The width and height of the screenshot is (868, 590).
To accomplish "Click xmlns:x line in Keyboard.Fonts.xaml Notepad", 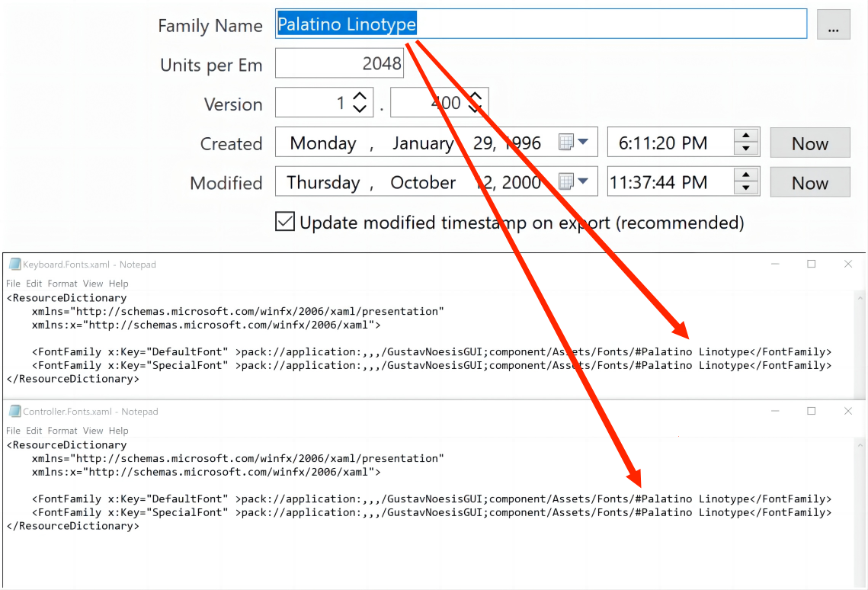I will pos(206,325).
